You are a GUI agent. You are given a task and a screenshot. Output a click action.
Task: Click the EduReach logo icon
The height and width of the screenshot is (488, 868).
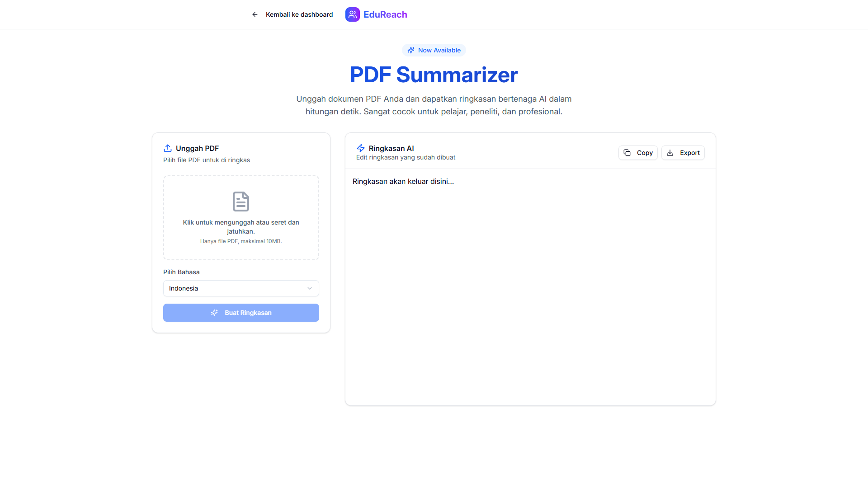pos(352,14)
